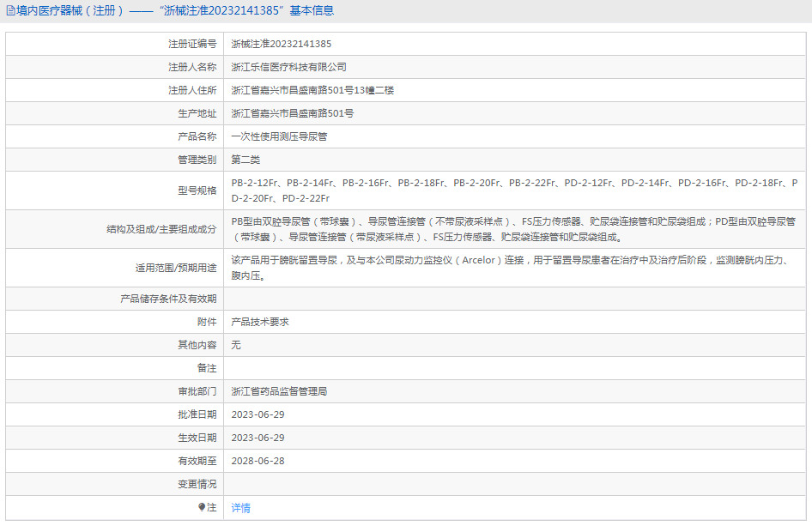Click approval department 浙江省药品监督管理局
Viewport: 812px width, 526px height.
(279, 391)
